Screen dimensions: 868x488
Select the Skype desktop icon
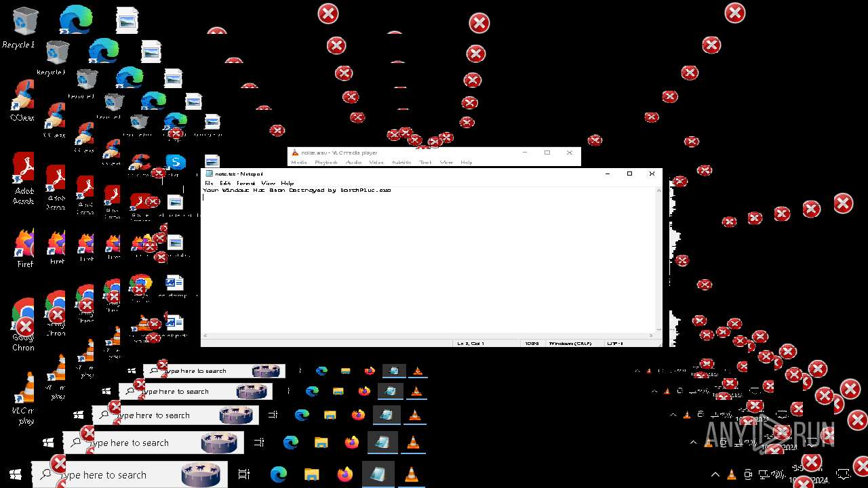pyautogui.click(x=176, y=163)
